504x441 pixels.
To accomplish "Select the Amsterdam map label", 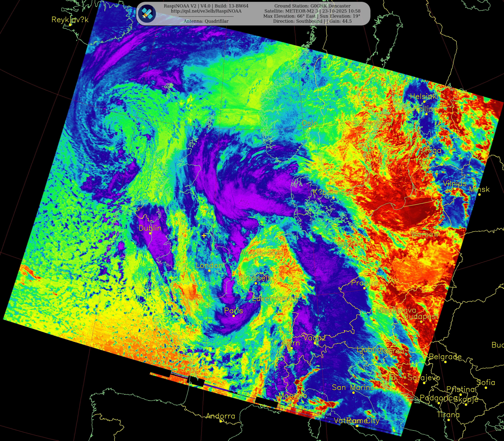I will tap(261, 253).
